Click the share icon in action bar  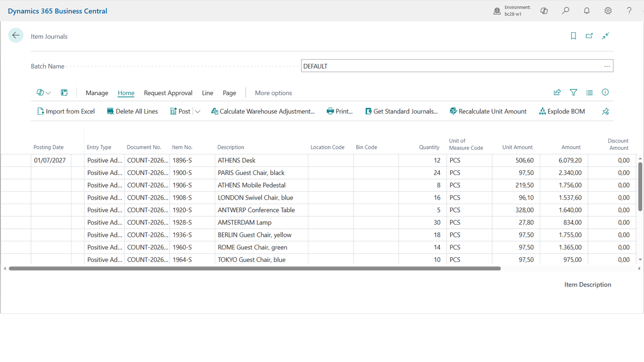pyautogui.click(x=557, y=93)
